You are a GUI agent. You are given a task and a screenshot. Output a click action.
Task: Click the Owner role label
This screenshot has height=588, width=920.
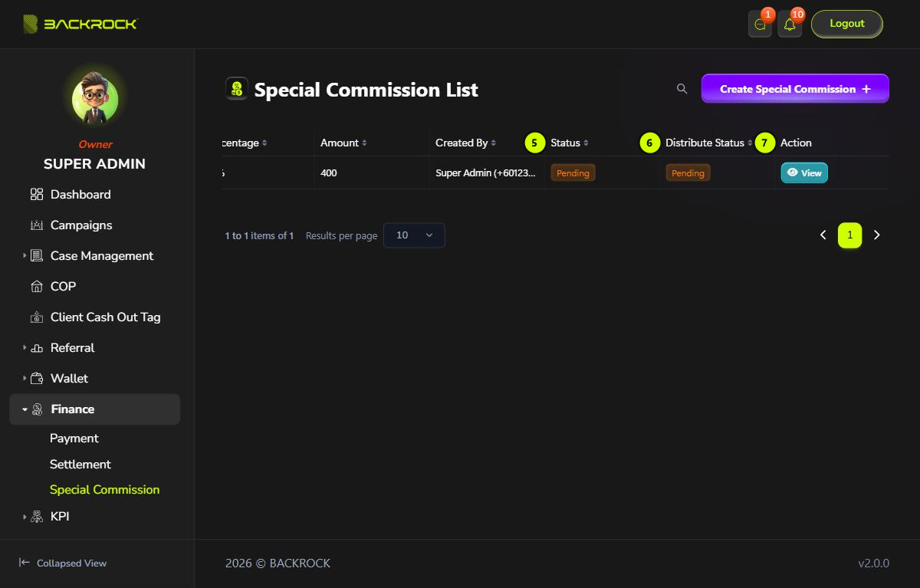click(95, 144)
